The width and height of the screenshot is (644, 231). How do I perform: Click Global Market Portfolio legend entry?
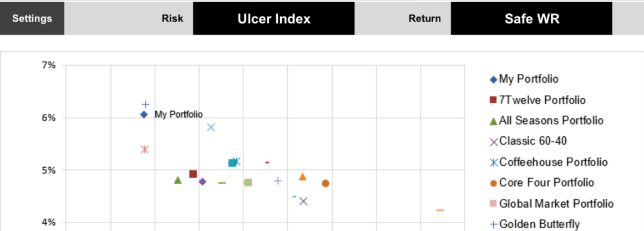coord(556,204)
